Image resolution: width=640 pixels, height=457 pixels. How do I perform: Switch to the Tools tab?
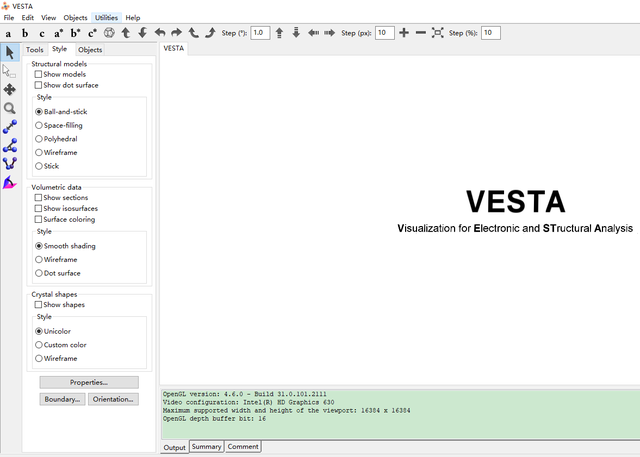pyautogui.click(x=35, y=50)
